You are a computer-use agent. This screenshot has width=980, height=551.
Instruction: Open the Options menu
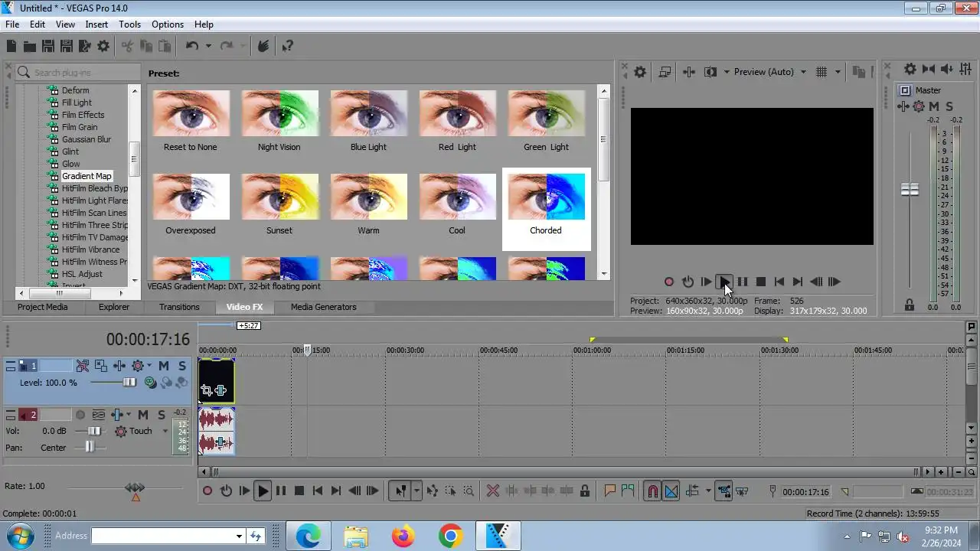167,24
